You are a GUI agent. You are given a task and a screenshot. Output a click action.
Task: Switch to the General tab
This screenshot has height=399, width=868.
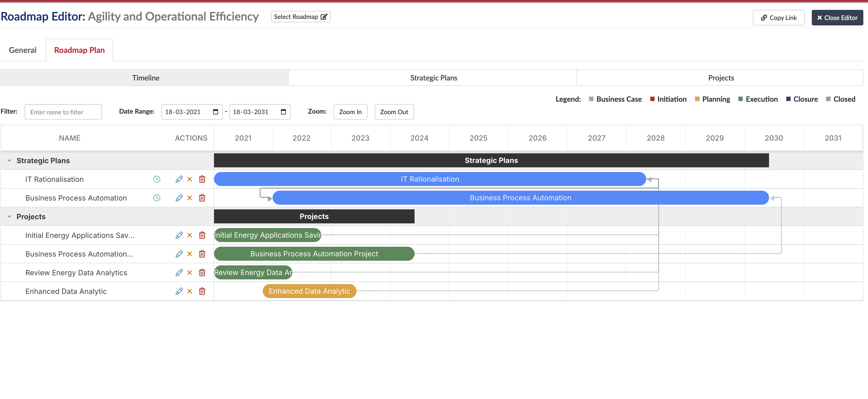(22, 50)
